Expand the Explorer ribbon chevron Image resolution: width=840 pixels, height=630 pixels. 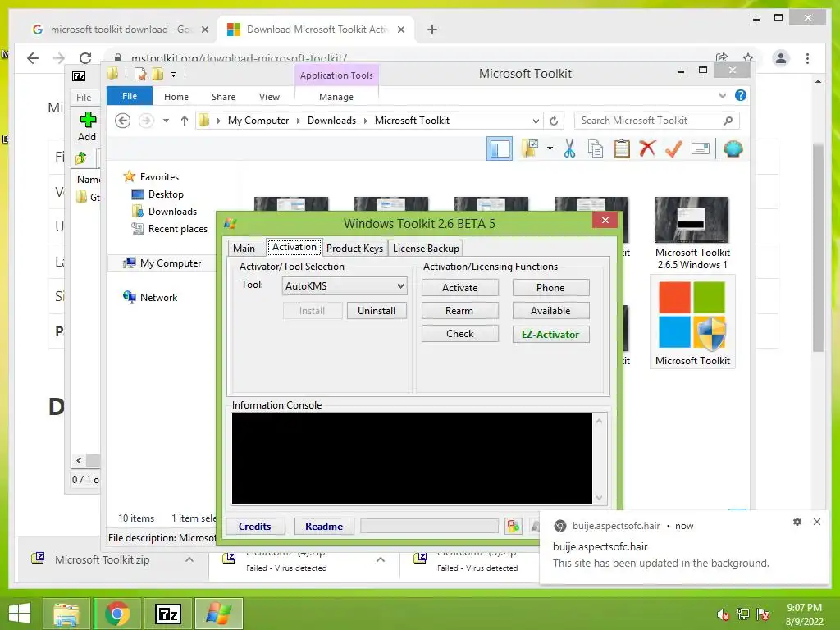pos(723,95)
